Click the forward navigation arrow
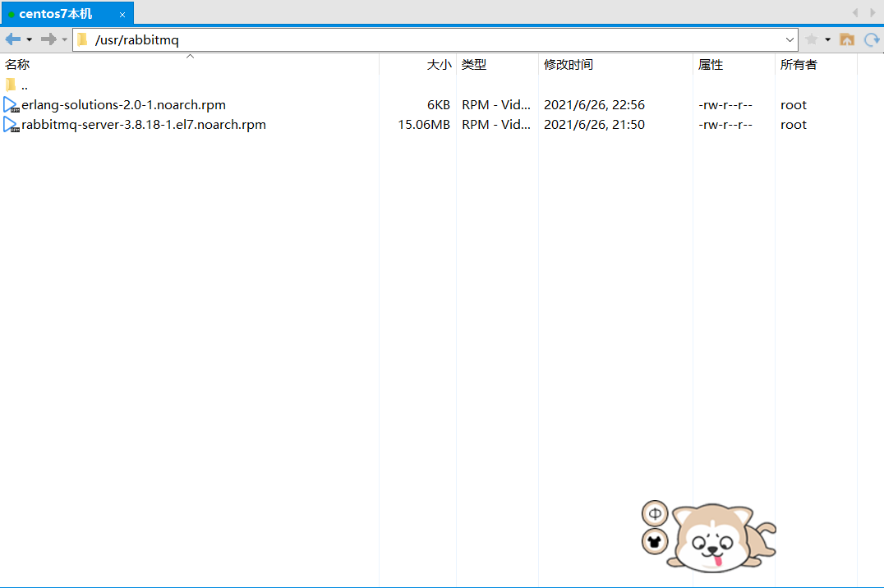 47,39
